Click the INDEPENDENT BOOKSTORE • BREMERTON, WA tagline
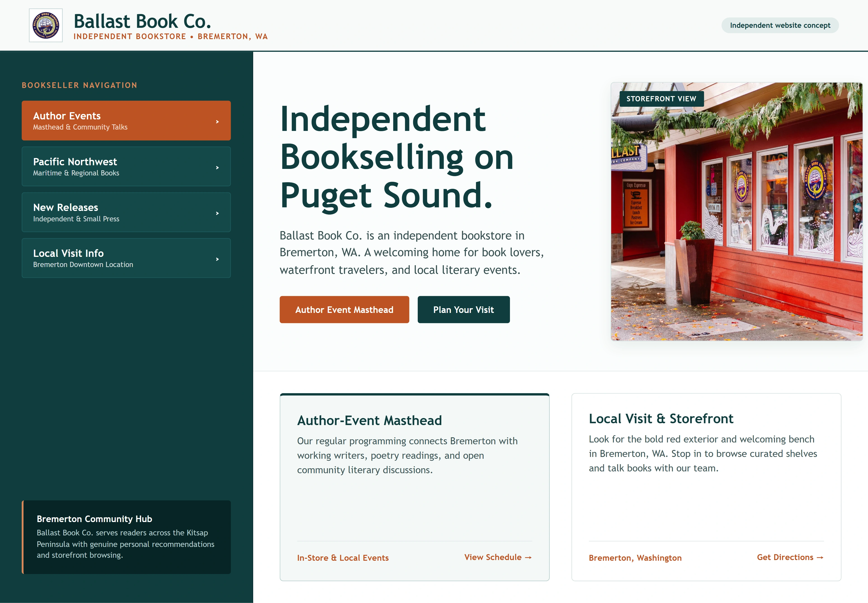Screen dimensions: 868x603 pos(171,37)
